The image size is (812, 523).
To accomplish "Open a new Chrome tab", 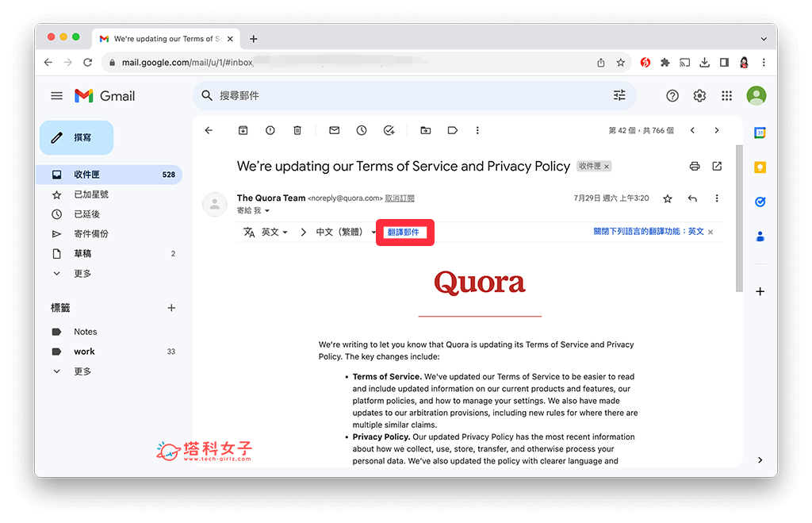I will [x=253, y=39].
